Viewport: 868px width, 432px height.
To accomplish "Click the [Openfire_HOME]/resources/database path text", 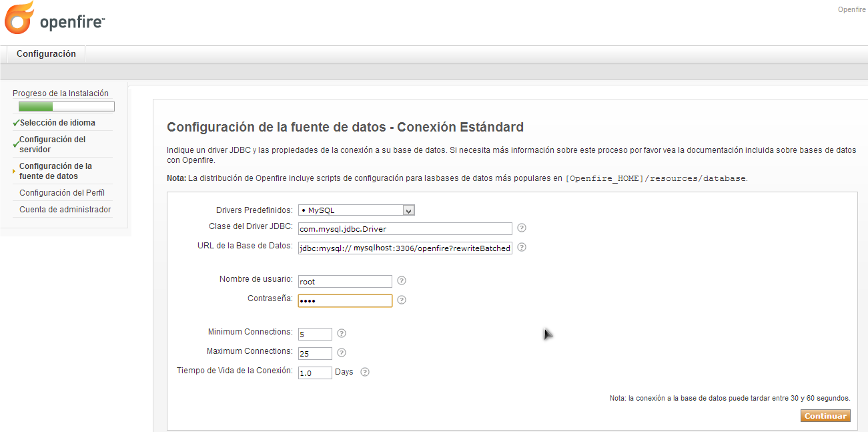I will click(656, 179).
